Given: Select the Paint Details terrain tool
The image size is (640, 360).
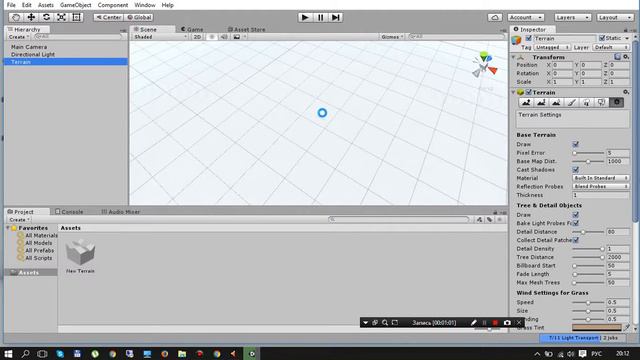Looking at the screenshot, I should [602, 102].
